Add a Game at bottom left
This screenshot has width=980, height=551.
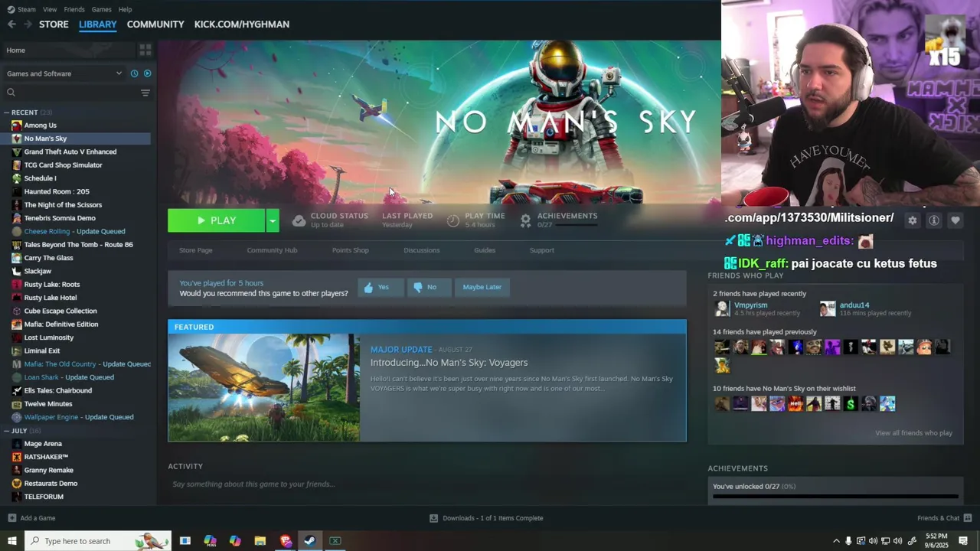pyautogui.click(x=31, y=518)
